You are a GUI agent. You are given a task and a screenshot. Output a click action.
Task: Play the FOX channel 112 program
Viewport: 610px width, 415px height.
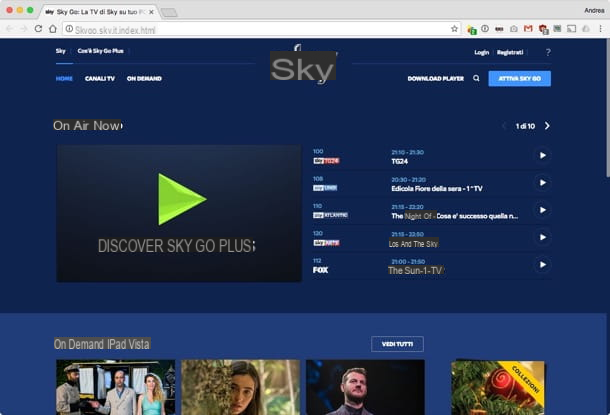542,265
